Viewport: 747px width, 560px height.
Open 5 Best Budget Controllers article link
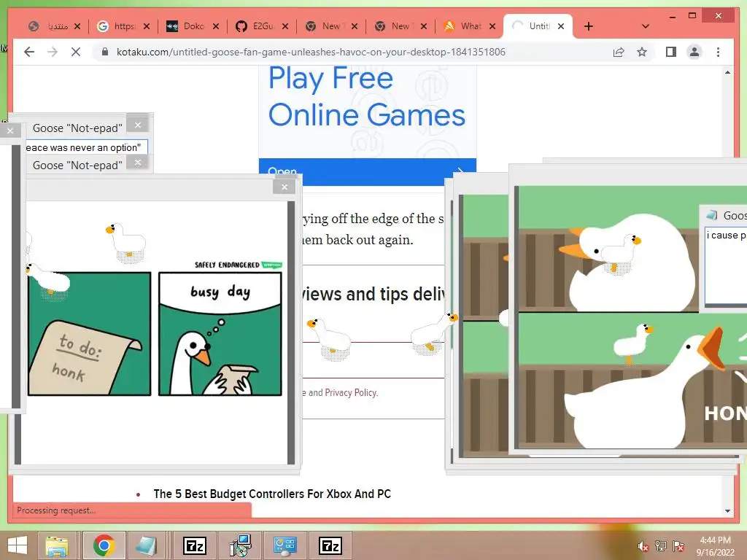(272, 494)
